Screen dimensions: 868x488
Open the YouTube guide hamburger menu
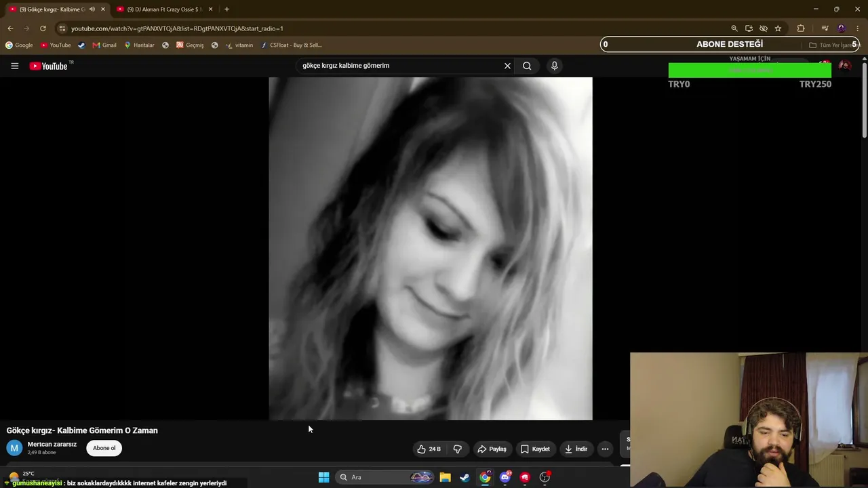coord(14,66)
